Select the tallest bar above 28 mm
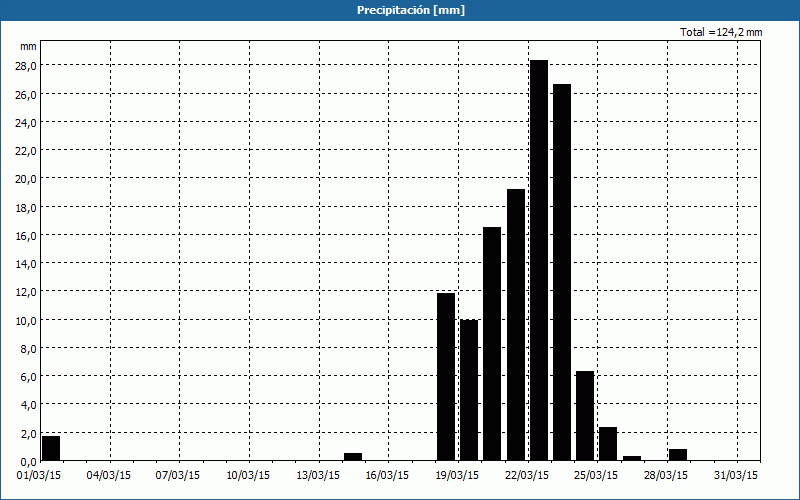Image resolution: width=800 pixels, height=500 pixels. 539,260
